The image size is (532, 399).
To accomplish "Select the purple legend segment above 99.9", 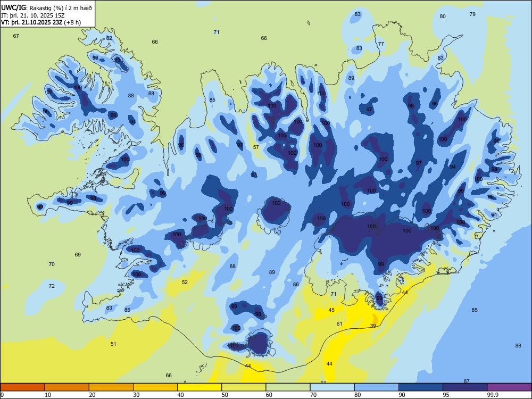I will point(509,387).
